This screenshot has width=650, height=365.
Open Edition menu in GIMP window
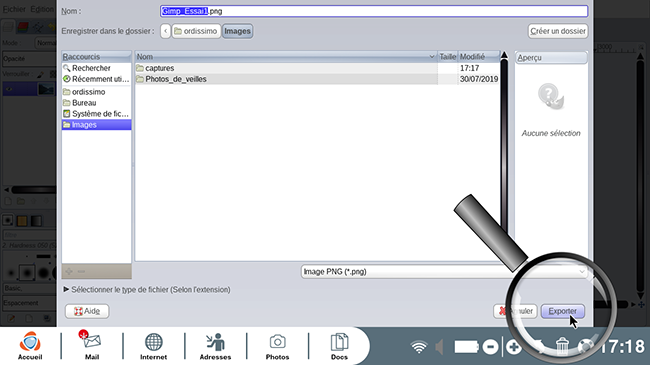(42, 9)
